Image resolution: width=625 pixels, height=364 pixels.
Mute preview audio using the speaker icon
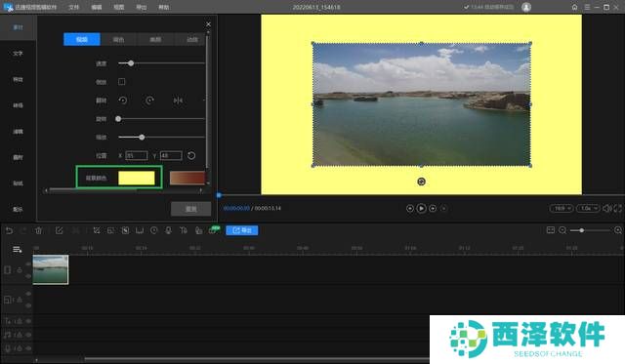click(x=607, y=208)
